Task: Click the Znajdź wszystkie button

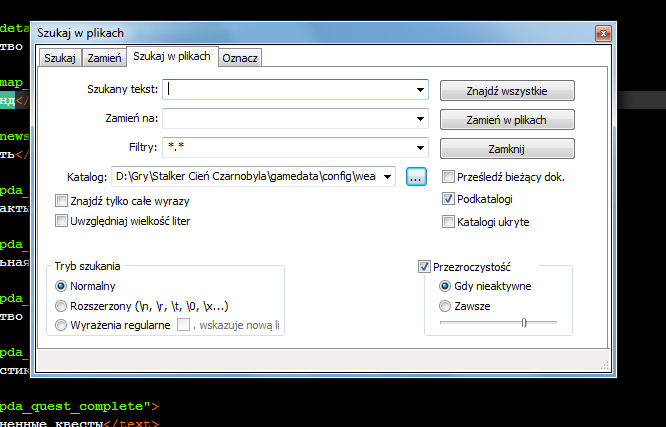Action: click(x=507, y=90)
